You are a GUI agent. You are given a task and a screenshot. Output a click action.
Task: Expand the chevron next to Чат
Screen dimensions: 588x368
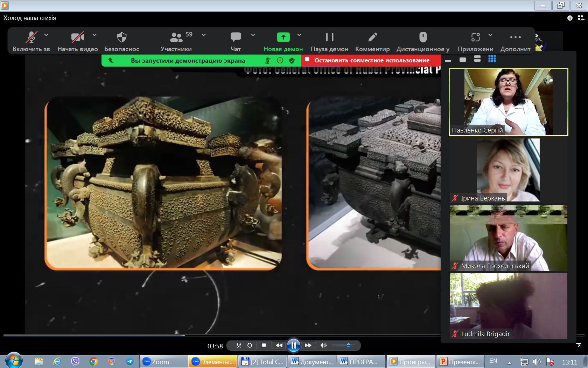click(253, 35)
